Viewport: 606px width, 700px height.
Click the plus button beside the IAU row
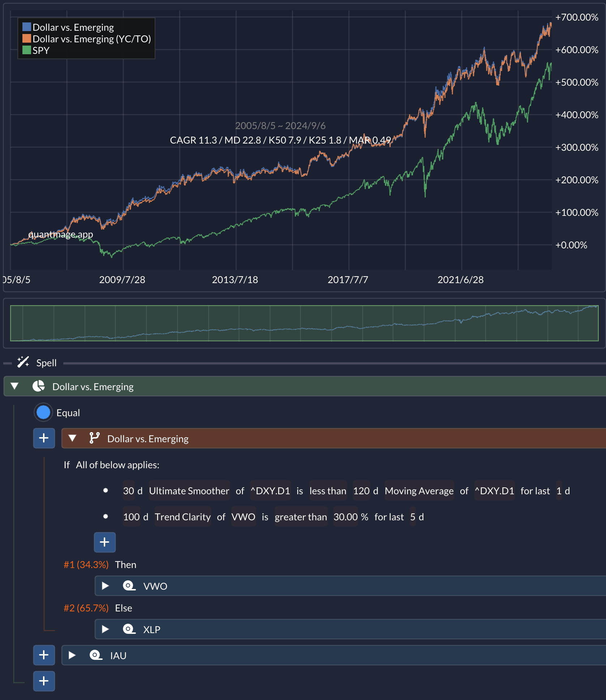pos(44,655)
